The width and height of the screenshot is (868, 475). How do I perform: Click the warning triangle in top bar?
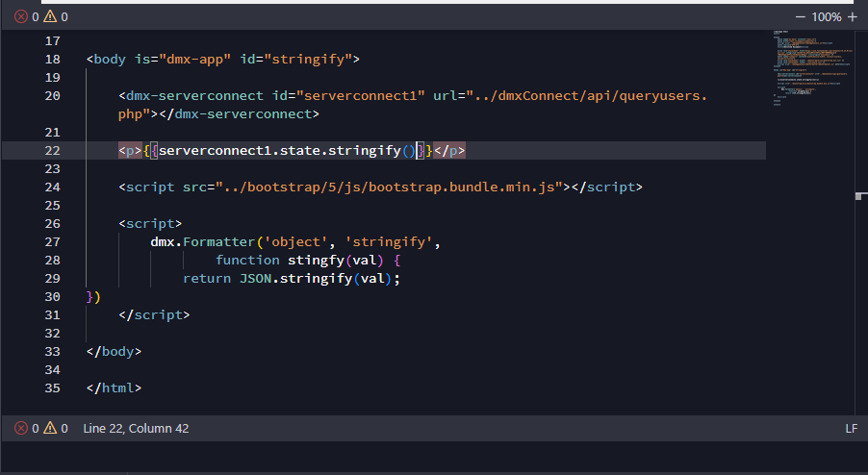pos(50,16)
